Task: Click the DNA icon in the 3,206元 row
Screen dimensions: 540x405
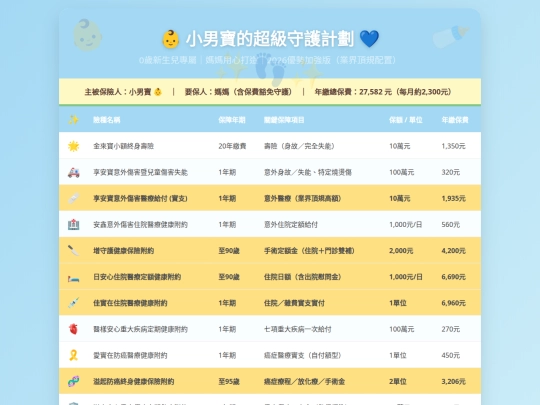Action: (x=73, y=382)
